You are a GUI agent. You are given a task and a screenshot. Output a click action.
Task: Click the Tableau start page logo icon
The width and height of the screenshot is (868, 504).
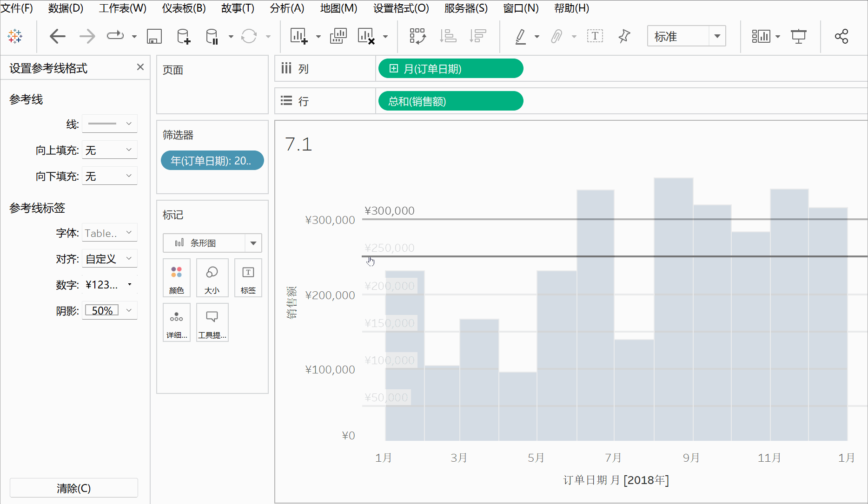click(15, 36)
